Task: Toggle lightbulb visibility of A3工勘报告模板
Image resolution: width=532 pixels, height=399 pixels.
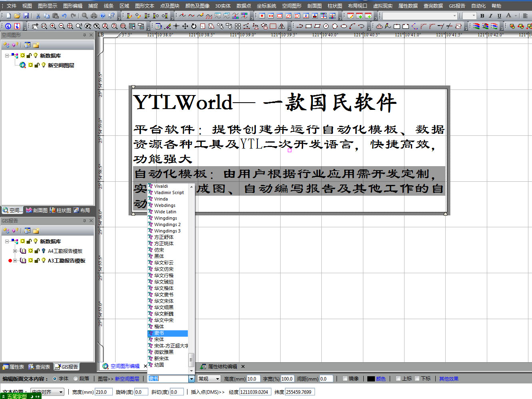Action: click(x=44, y=260)
